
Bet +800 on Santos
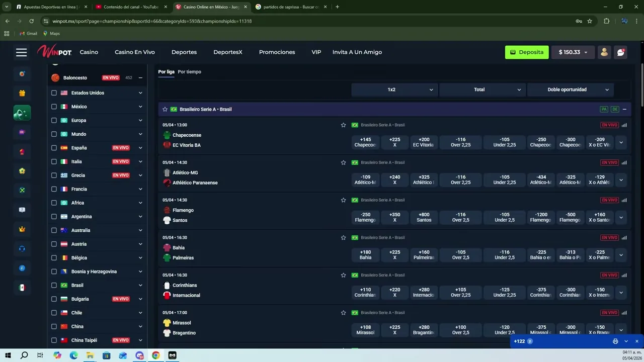(424, 217)
